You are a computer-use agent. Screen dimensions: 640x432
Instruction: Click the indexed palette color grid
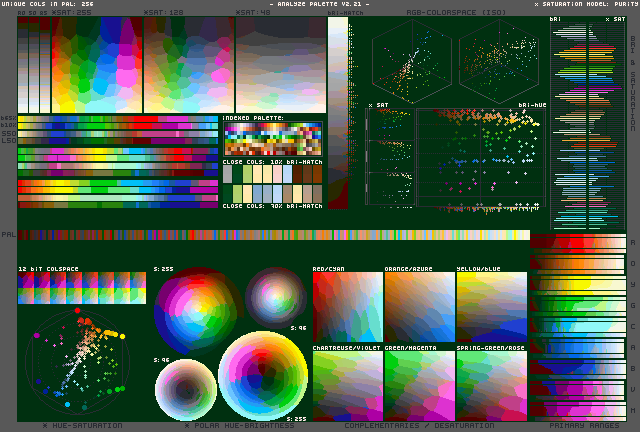point(273,138)
